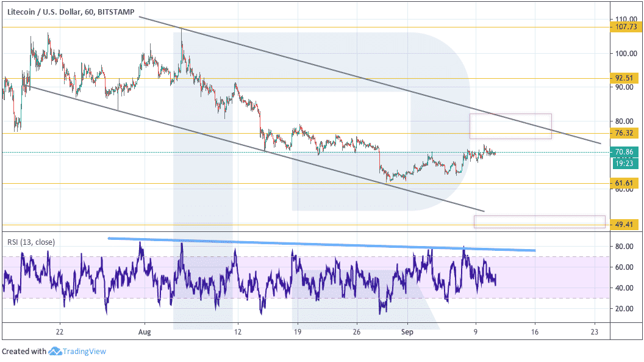Click the Aug date marker on time axis

145,332
